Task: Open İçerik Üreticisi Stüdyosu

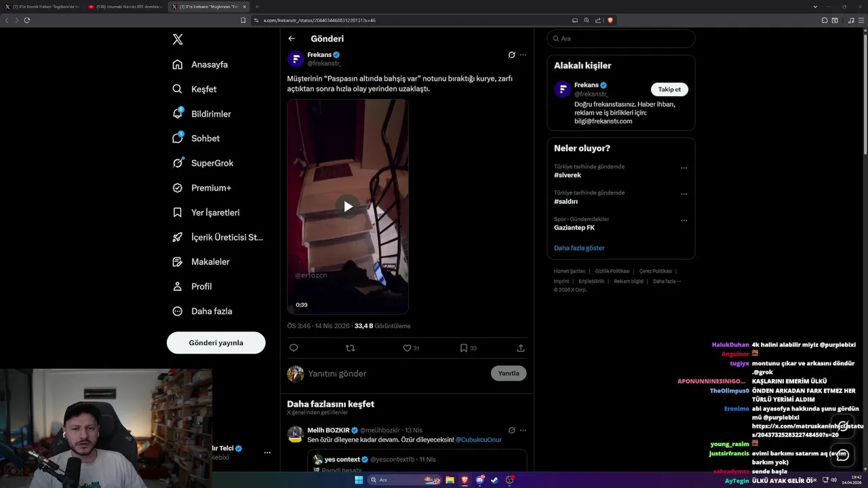Action: (218, 237)
